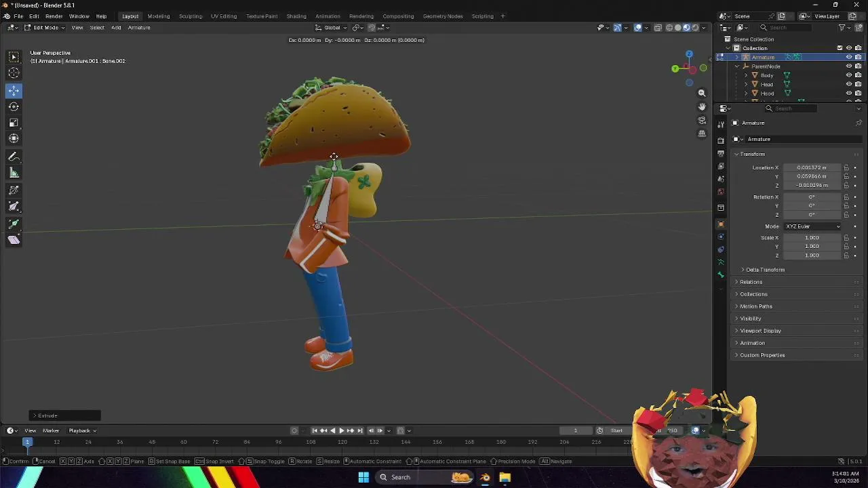868x488 pixels.
Task: Select the Transform tool
Action: pyautogui.click(x=14, y=139)
